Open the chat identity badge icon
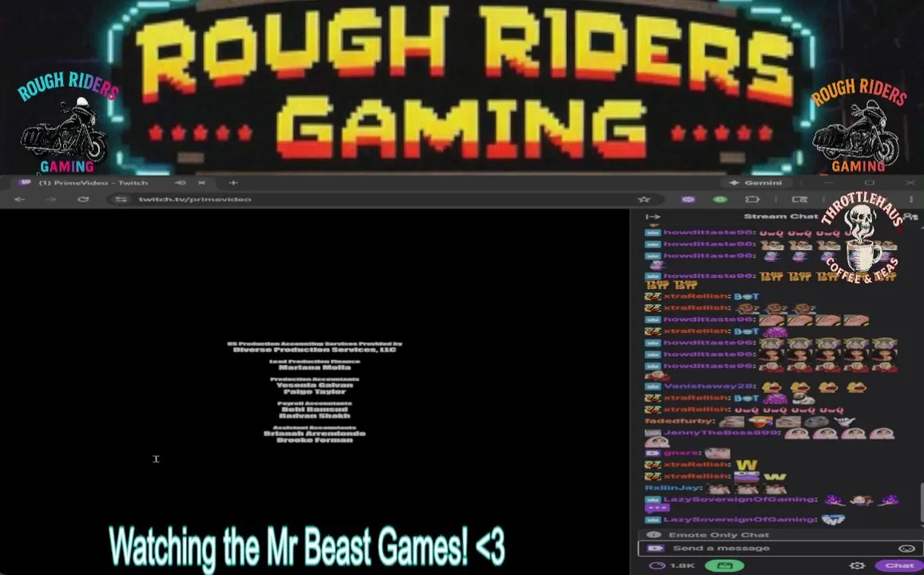The image size is (924, 575). (656, 549)
